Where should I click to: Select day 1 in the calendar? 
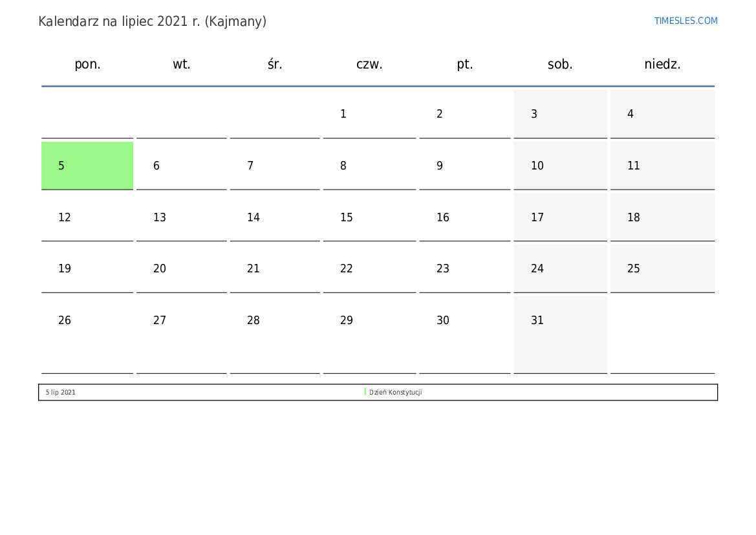369,114
